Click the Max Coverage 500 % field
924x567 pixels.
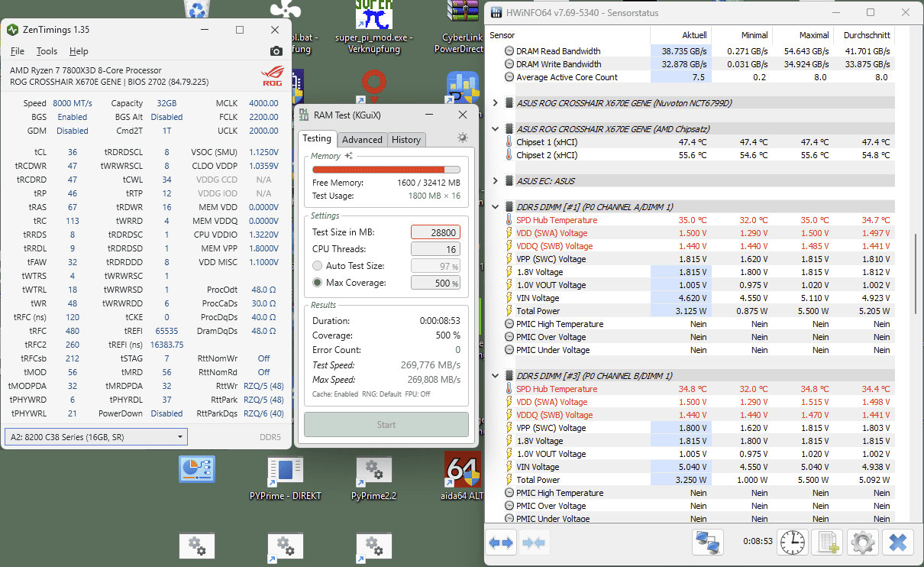pos(435,283)
